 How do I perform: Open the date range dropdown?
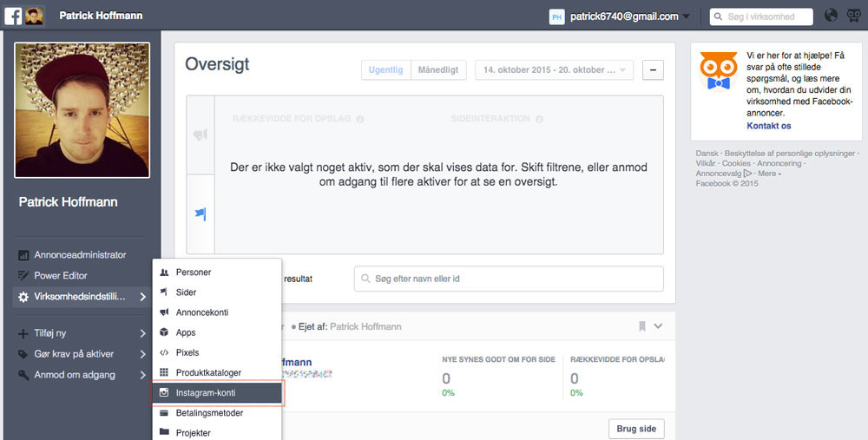[x=554, y=70]
